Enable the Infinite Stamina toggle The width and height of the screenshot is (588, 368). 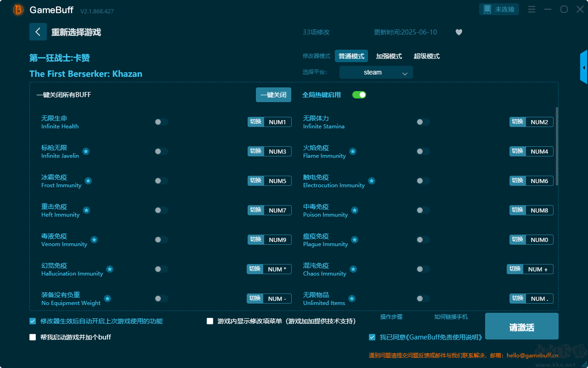[x=423, y=122]
